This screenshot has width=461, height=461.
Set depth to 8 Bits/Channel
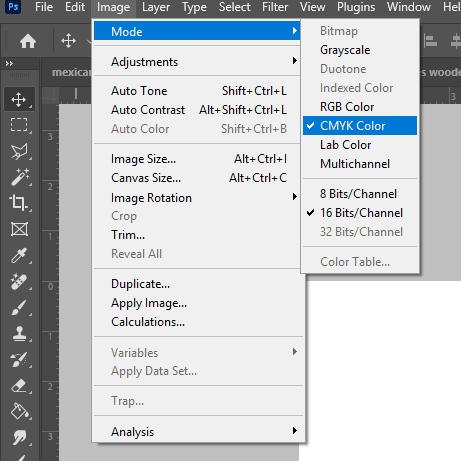pos(360,194)
